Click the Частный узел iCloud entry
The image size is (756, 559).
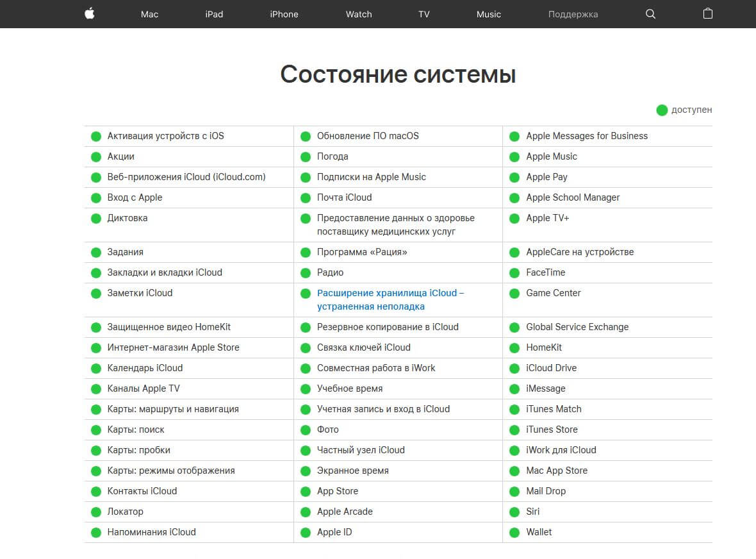pos(361,450)
